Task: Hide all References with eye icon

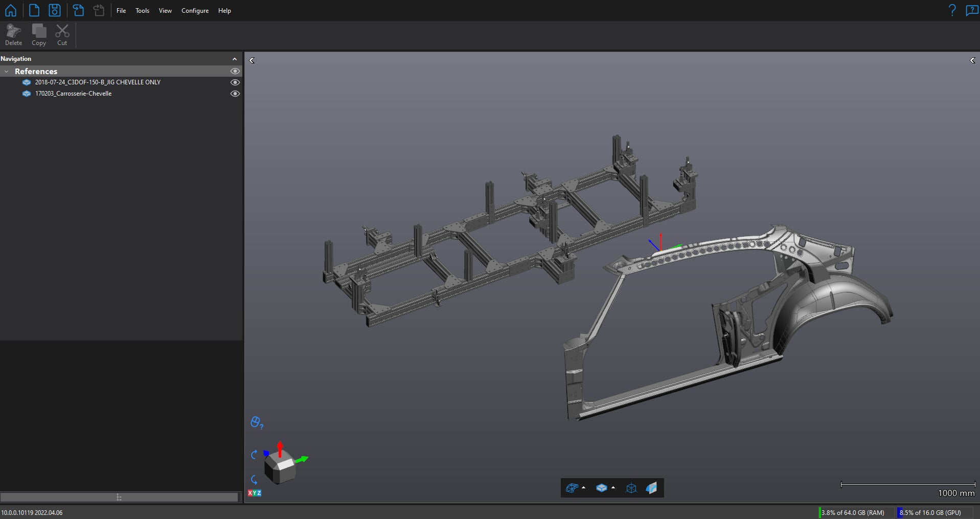Action: click(235, 71)
